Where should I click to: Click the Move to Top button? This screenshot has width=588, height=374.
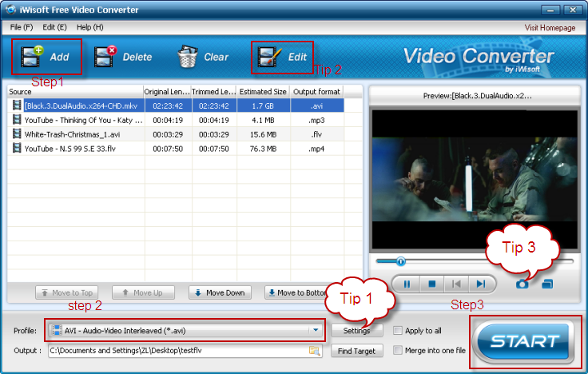click(x=67, y=292)
